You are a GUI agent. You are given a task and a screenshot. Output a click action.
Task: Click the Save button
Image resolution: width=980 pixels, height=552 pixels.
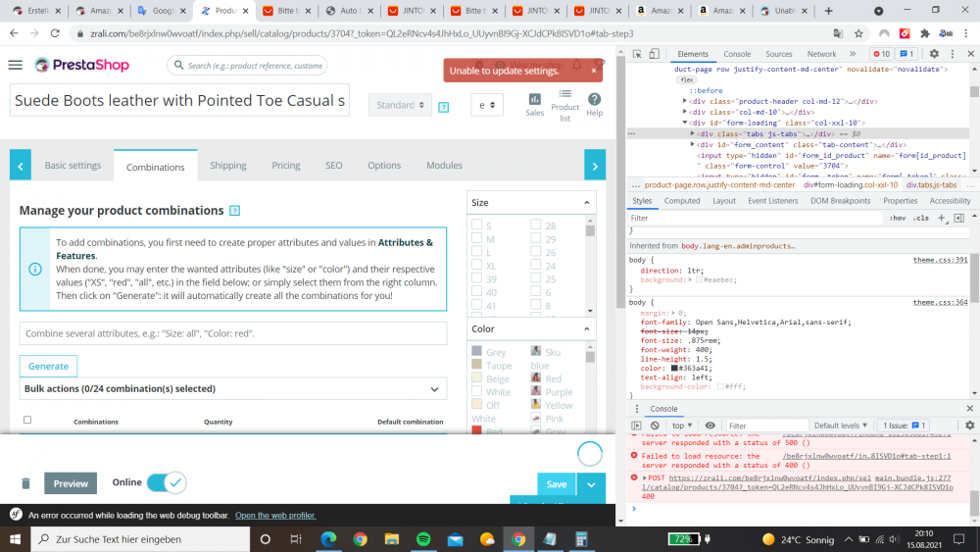[x=557, y=484]
